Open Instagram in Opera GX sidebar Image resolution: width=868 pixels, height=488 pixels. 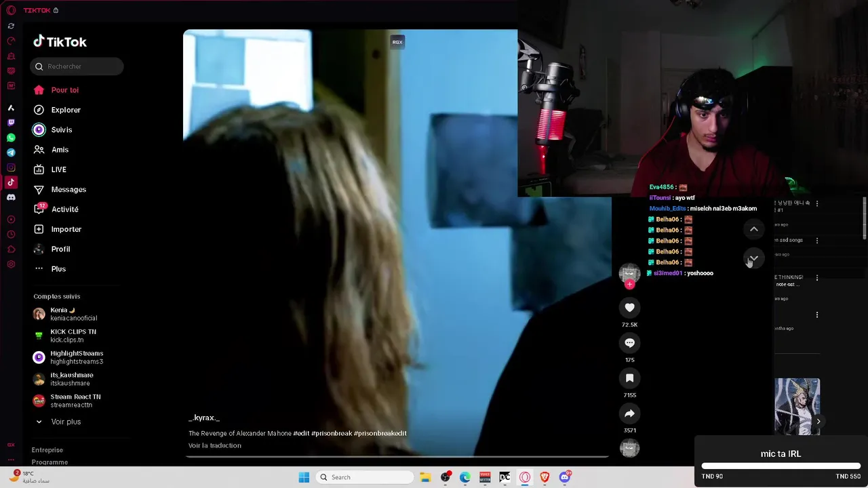pyautogui.click(x=11, y=167)
